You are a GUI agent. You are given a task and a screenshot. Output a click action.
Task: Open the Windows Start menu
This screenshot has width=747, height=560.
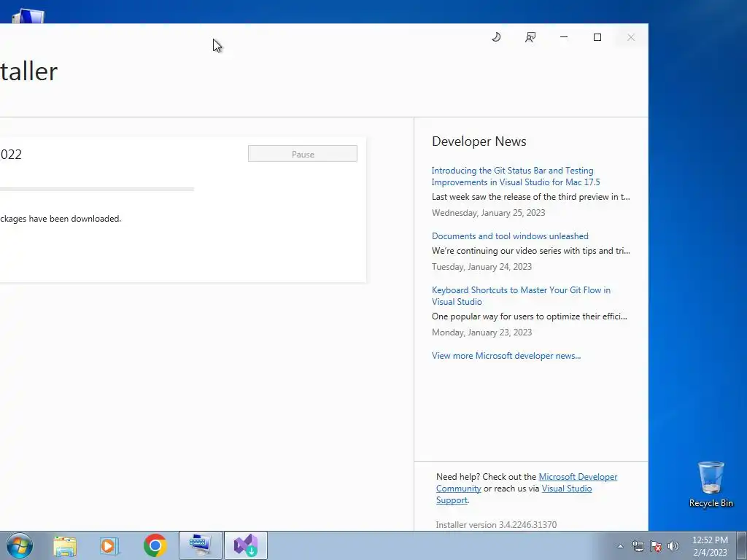(19, 545)
